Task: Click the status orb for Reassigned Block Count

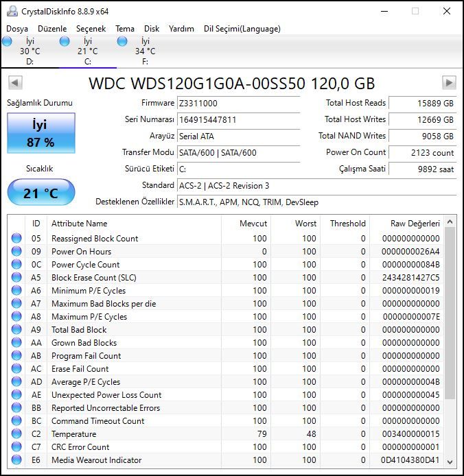Action: 16,238
